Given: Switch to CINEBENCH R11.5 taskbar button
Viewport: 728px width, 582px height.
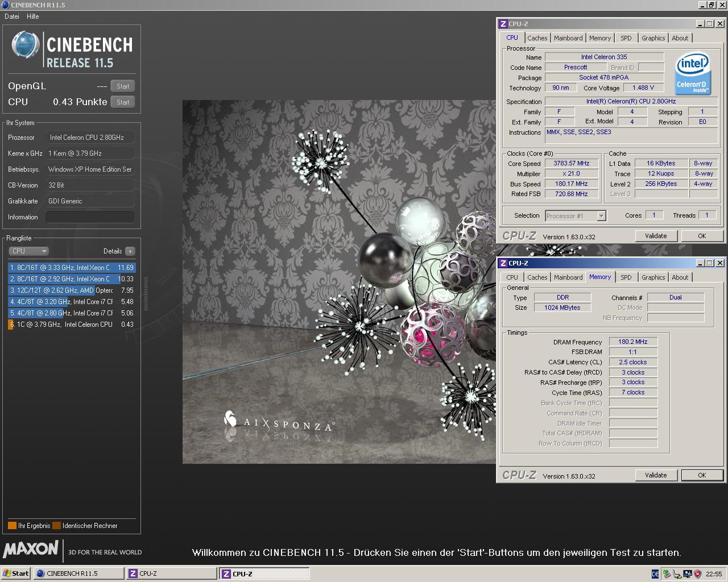Looking at the screenshot, I should 78,573.
